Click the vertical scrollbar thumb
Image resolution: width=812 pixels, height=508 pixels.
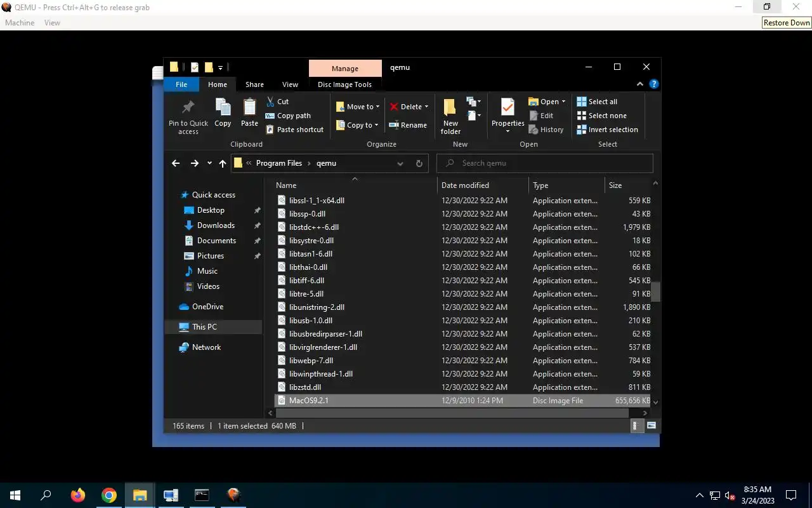pyautogui.click(x=656, y=291)
